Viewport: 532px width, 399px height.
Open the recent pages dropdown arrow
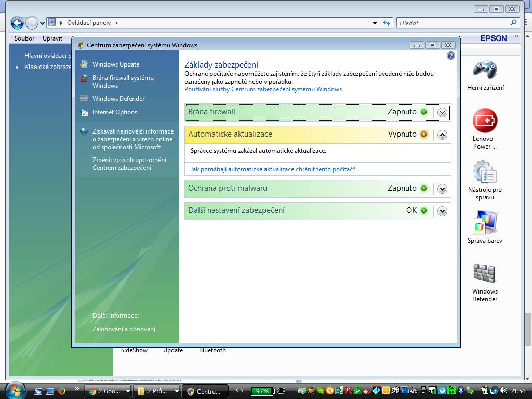pos(42,23)
